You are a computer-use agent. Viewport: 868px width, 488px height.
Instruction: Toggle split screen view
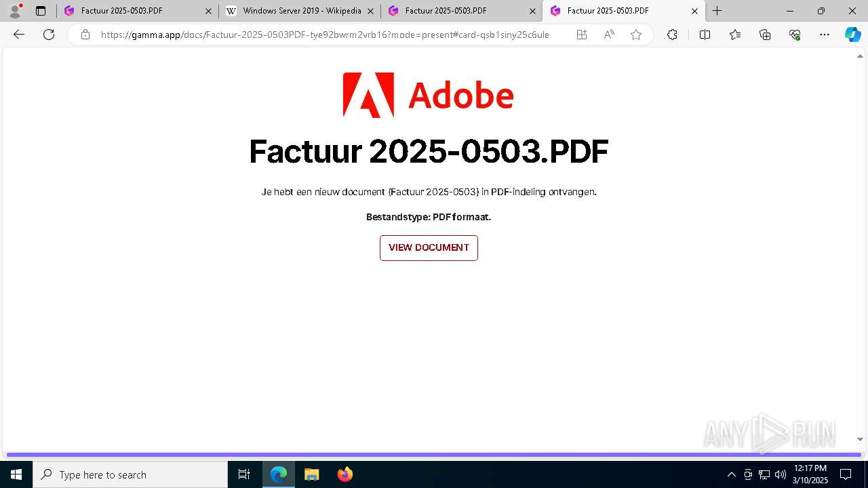[x=705, y=35]
